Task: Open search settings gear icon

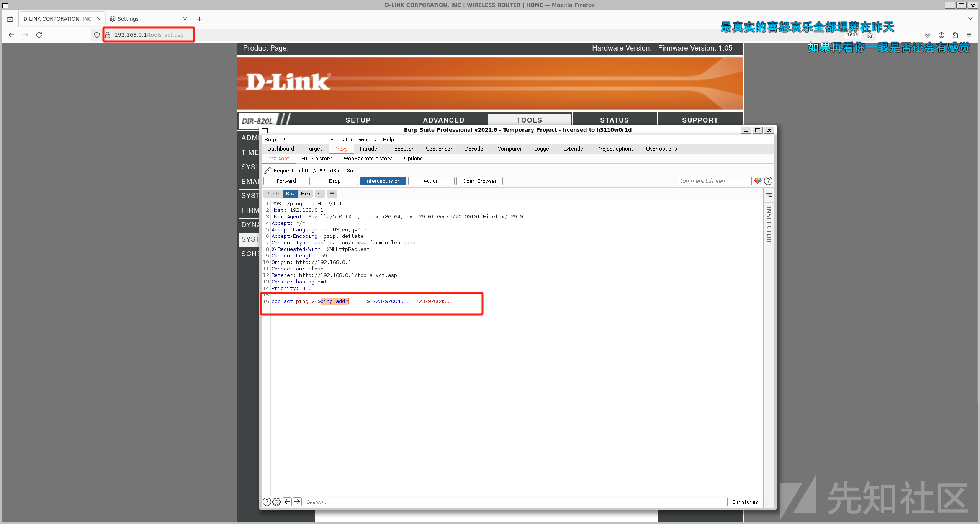Action: coord(276,502)
